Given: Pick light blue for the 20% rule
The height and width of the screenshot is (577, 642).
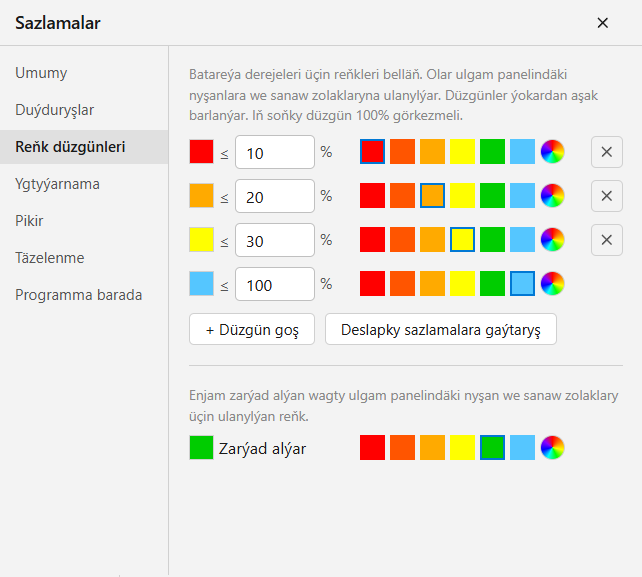Looking at the screenshot, I should pyautogui.click(x=522, y=195).
